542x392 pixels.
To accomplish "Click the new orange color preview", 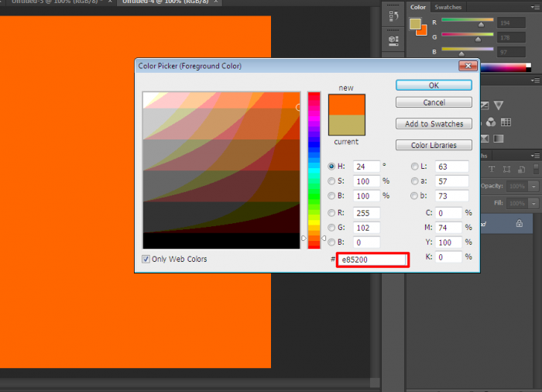I will click(347, 105).
